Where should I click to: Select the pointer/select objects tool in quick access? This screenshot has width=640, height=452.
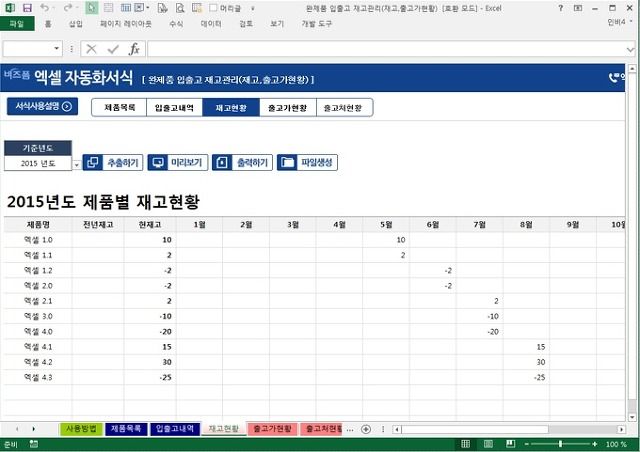(91, 8)
